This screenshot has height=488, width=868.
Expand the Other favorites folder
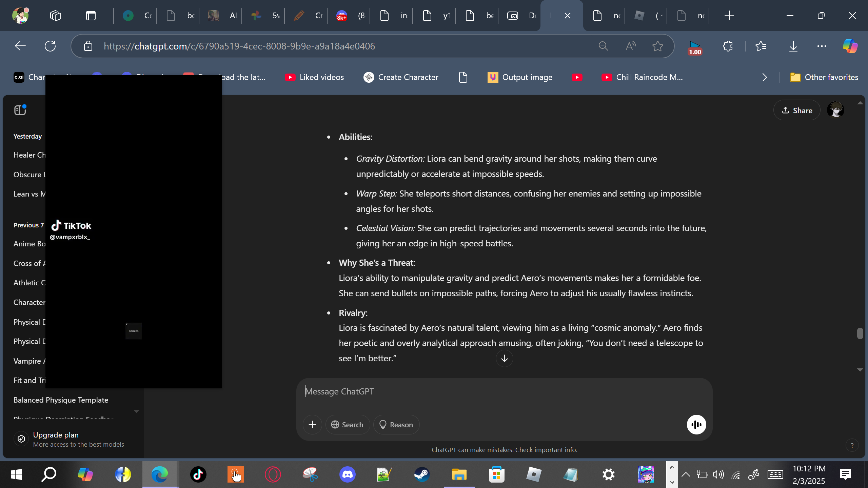click(824, 77)
